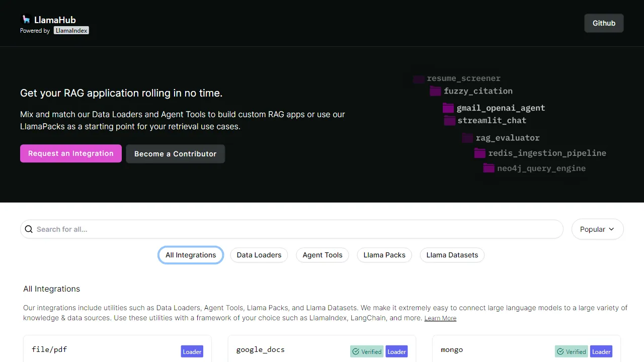Screen dimensions: 644x362
Task: Click the redis_ingestion_pipeline label
Action: [547, 153]
